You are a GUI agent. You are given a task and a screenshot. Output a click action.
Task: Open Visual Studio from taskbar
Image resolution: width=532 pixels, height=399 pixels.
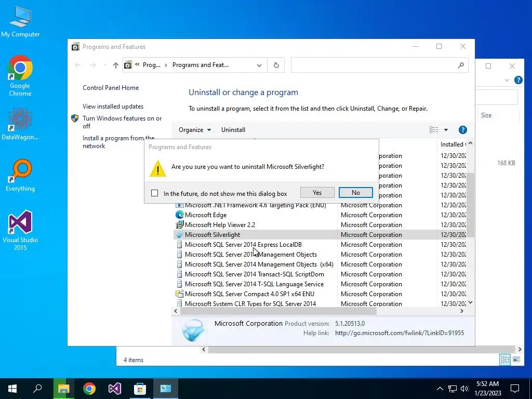point(115,389)
